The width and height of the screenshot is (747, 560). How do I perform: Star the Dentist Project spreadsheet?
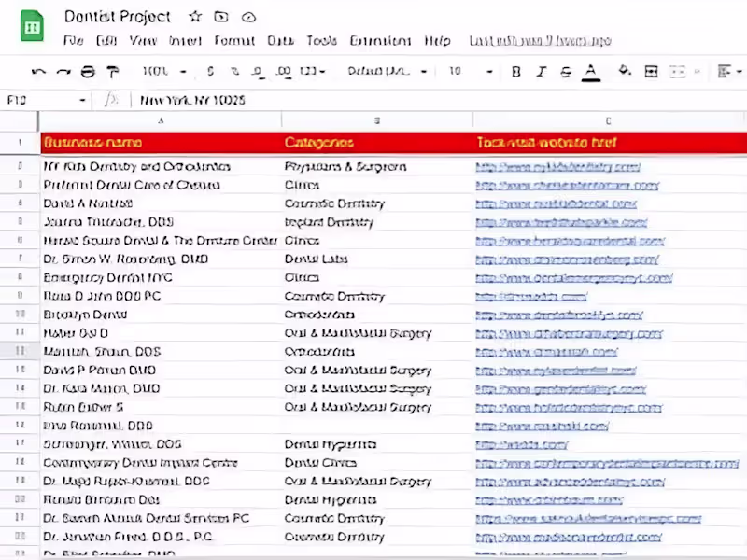tap(195, 17)
